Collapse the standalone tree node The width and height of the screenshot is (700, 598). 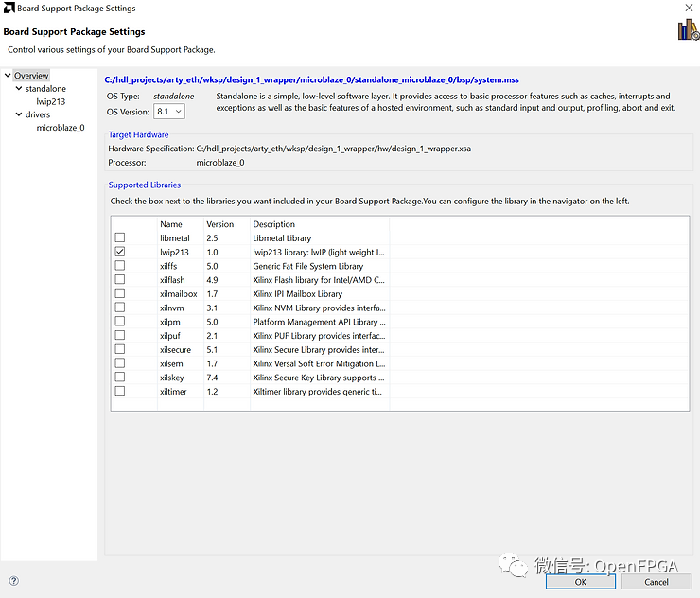(x=18, y=89)
